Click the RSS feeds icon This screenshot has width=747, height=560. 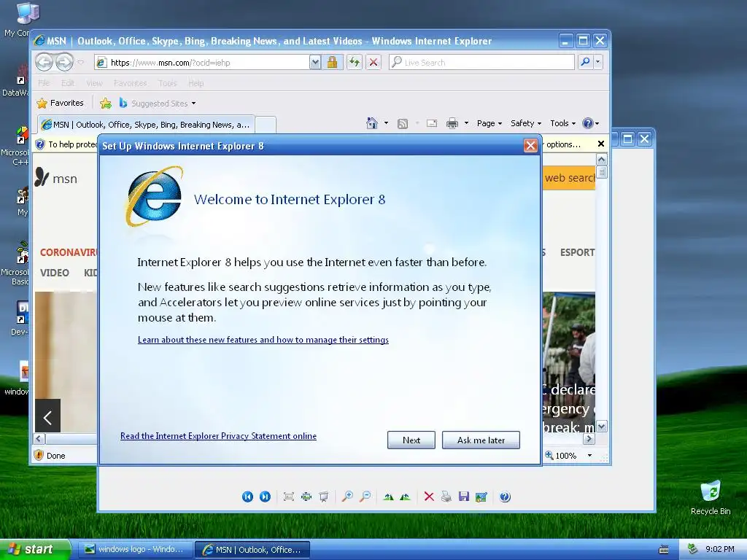tap(403, 123)
